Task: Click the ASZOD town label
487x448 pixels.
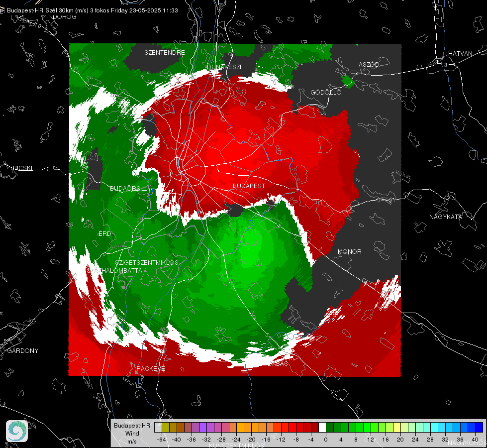Action: point(369,64)
